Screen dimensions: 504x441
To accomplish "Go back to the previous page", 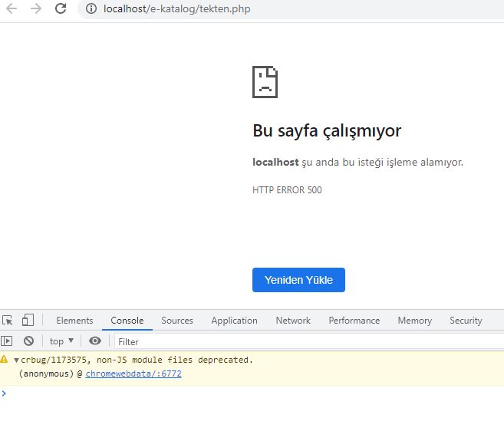I will [x=12, y=8].
